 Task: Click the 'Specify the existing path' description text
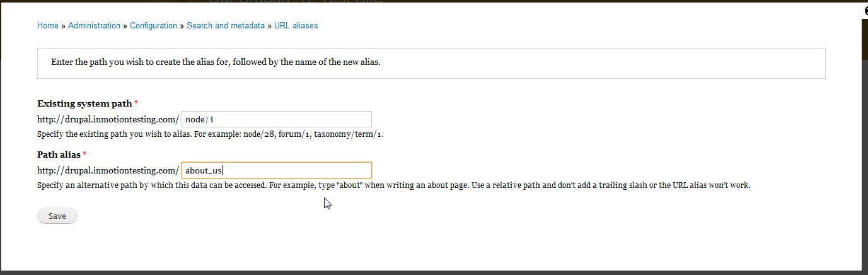click(x=210, y=134)
